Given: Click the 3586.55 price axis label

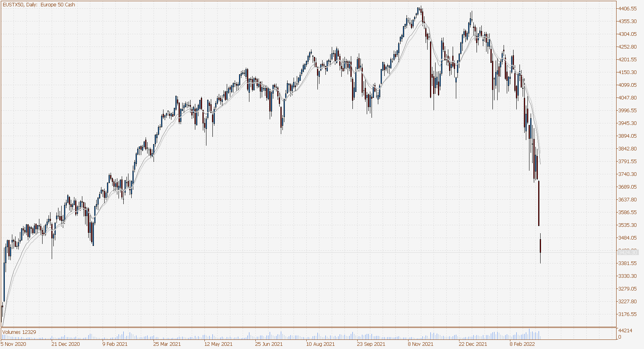Looking at the screenshot, I should 627,212.
